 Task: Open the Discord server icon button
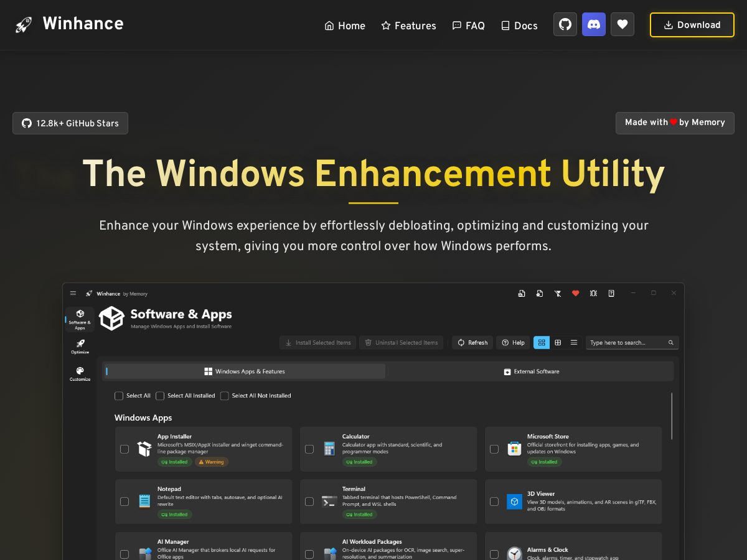pyautogui.click(x=594, y=25)
